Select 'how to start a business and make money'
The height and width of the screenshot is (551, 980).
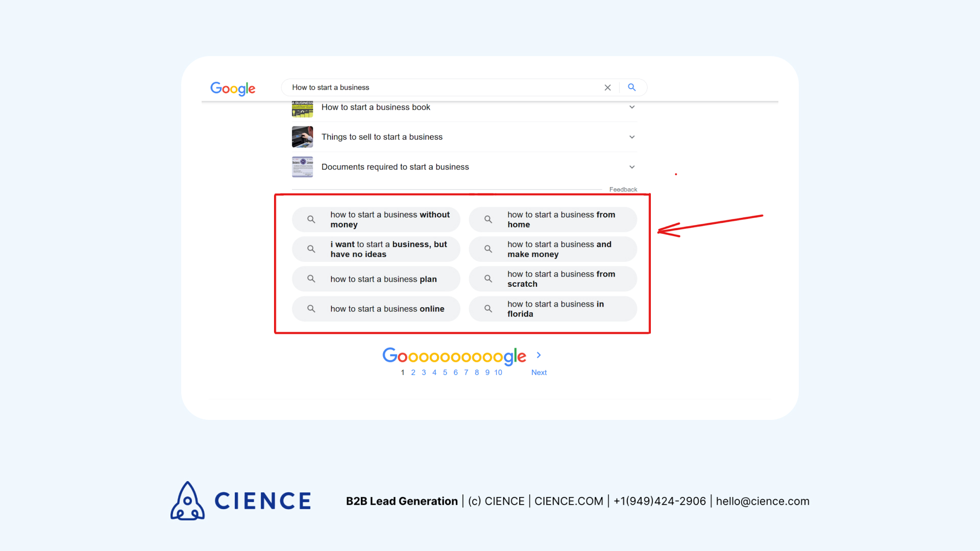tap(559, 249)
